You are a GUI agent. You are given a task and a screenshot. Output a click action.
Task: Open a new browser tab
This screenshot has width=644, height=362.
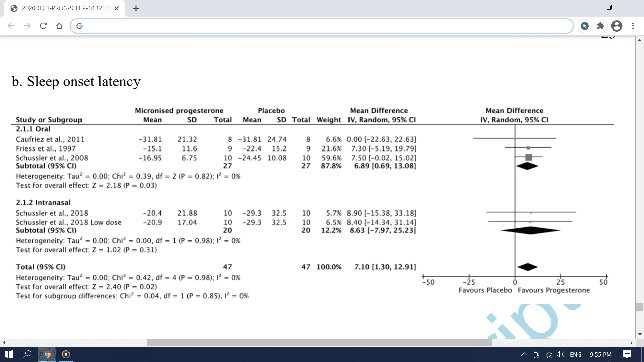click(136, 8)
